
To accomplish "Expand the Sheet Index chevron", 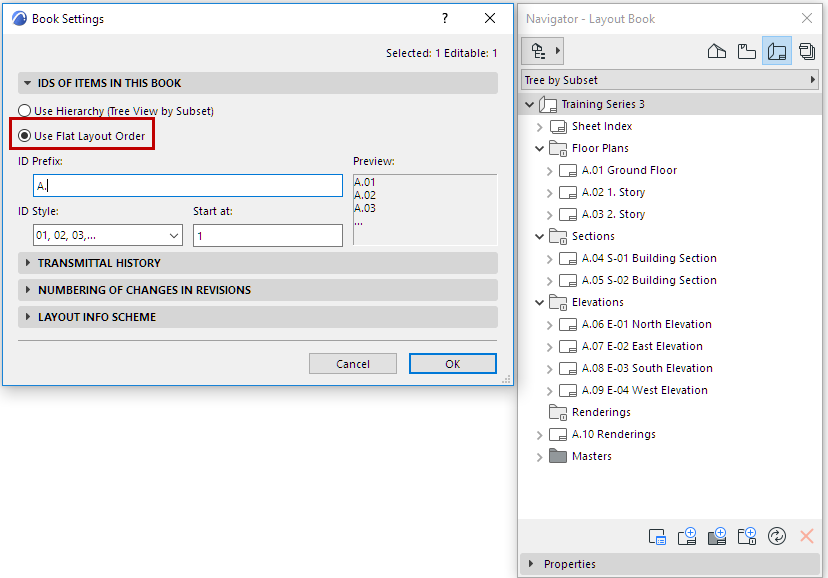I will point(539,127).
